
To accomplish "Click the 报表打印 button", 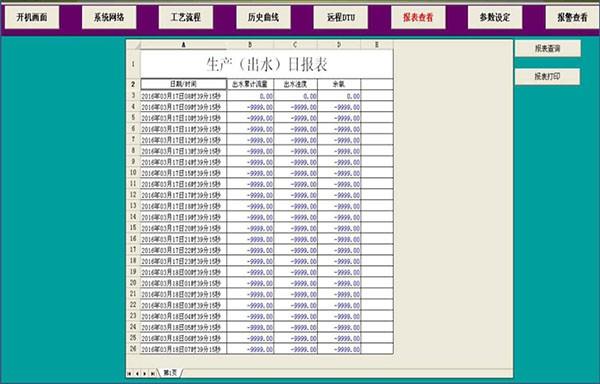I will click(x=548, y=76).
